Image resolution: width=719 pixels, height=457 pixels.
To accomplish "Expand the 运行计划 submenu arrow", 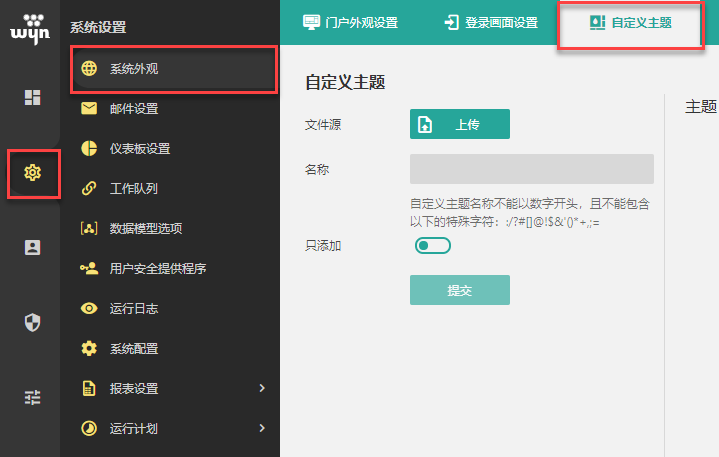I will click(x=262, y=428).
